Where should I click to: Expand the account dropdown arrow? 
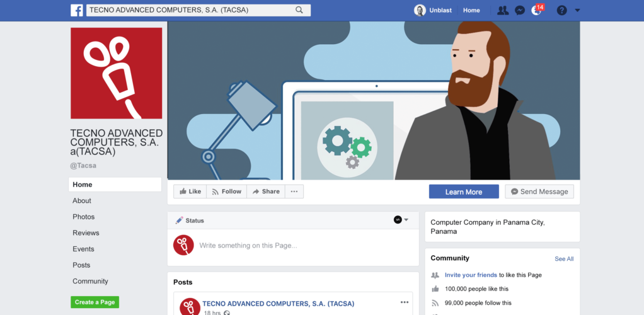point(577,10)
